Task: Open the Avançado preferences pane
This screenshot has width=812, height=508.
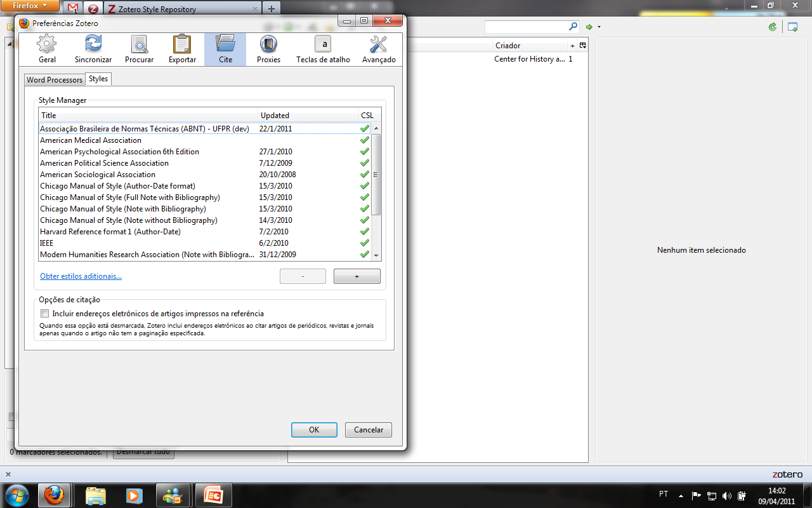Action: pyautogui.click(x=379, y=50)
